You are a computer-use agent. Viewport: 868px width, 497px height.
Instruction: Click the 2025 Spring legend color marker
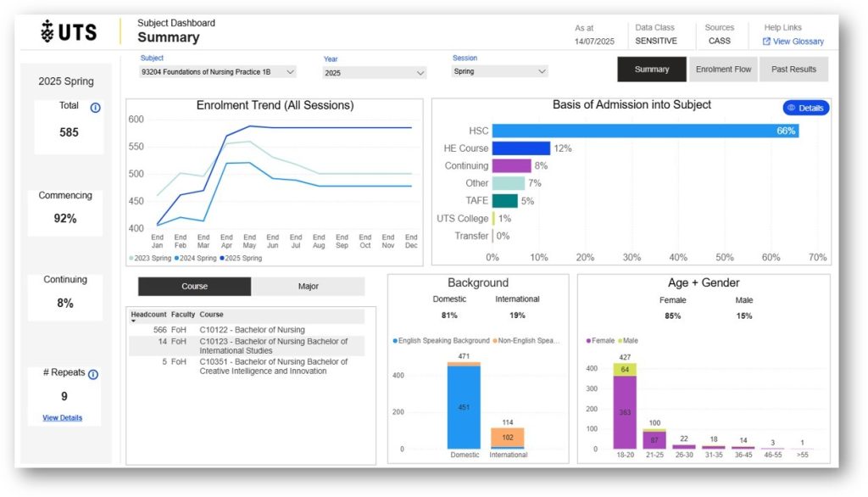click(x=222, y=258)
